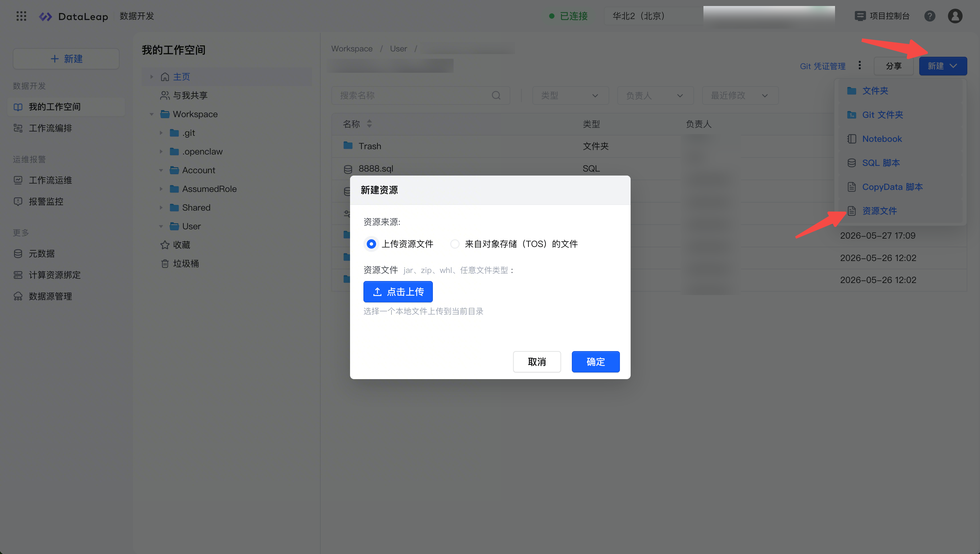Click the 报警监控 icon in sidebar
Viewport: 980px width, 554px height.
[x=18, y=201]
